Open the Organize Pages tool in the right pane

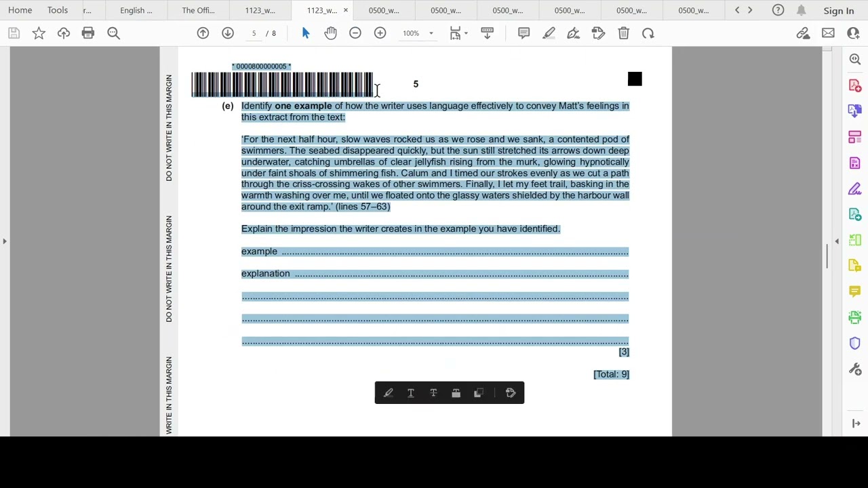pos(854,137)
